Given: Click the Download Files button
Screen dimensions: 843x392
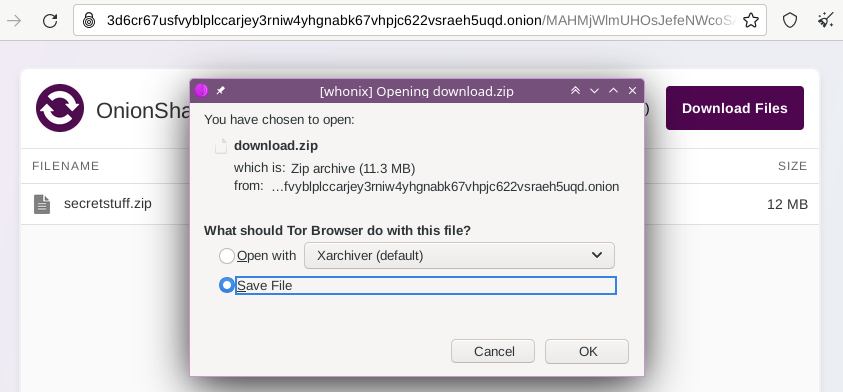Looking at the screenshot, I should coord(735,108).
